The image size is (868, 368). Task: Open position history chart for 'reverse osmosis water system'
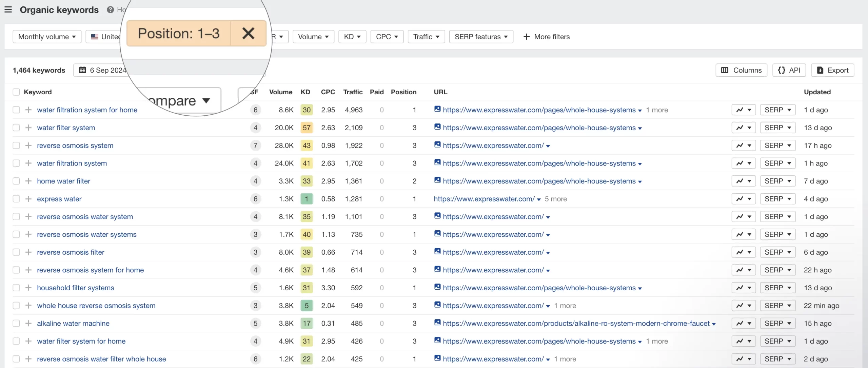pyautogui.click(x=744, y=216)
